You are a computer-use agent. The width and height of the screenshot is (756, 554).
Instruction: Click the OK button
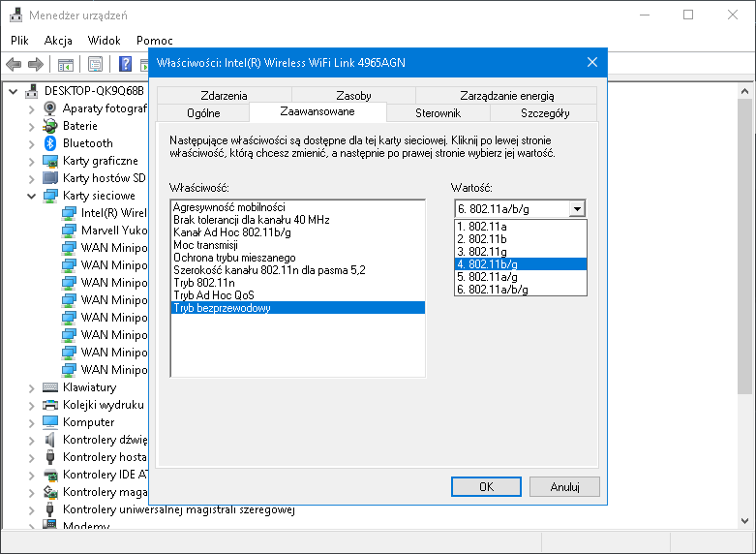point(486,486)
